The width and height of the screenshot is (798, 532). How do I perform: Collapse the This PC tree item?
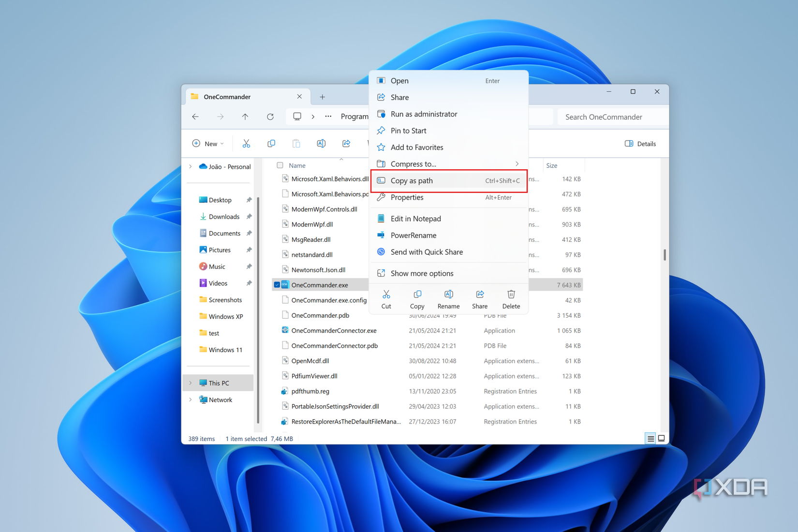tap(190, 383)
